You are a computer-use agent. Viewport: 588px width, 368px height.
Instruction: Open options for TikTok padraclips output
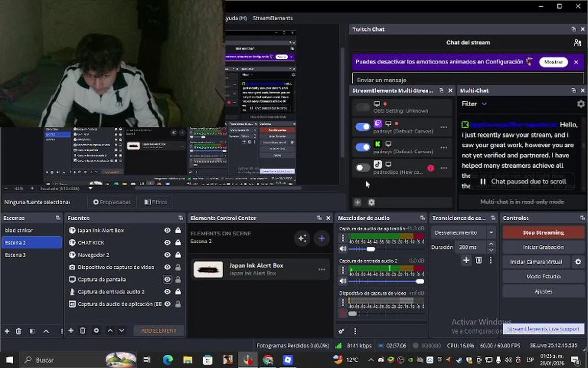[444, 168]
